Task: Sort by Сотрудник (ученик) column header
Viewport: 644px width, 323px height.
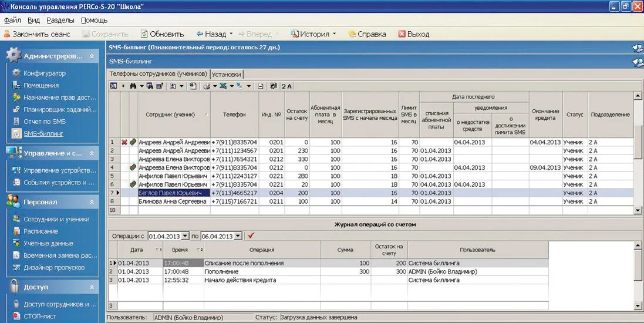Action: pos(174,115)
